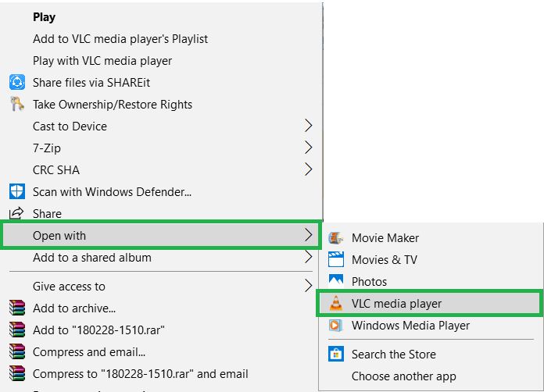Click WinRAR icon beside Compress and email
This screenshot has height=392, width=544.
17,351
